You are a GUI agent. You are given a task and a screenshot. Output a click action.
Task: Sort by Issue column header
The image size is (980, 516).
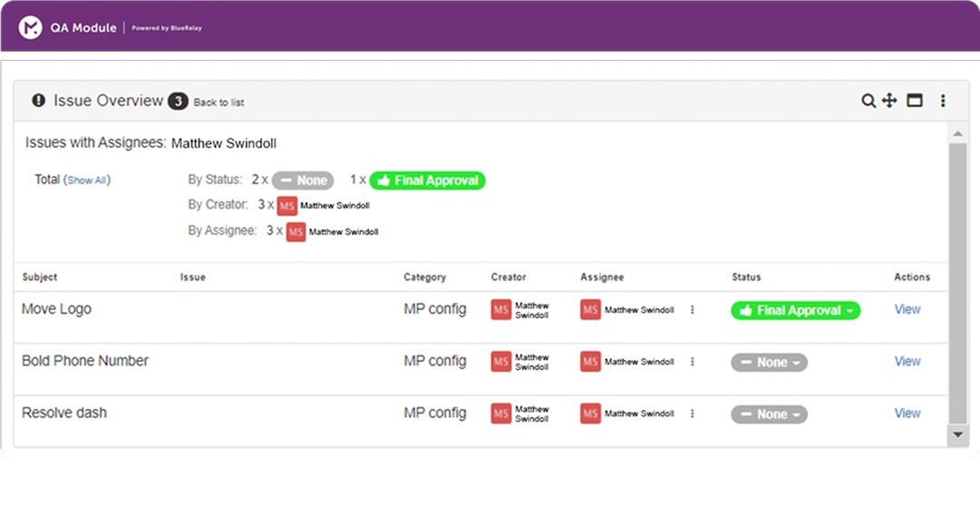click(x=192, y=277)
